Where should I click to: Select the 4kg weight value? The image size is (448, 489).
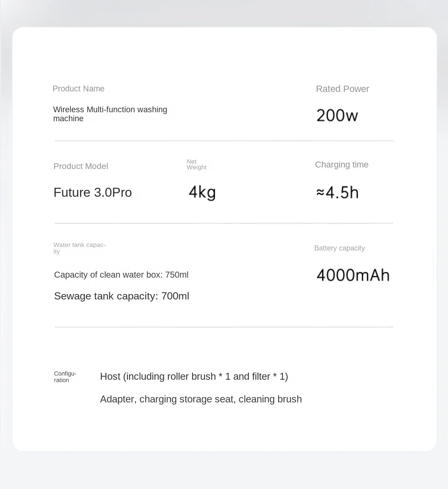click(x=202, y=193)
